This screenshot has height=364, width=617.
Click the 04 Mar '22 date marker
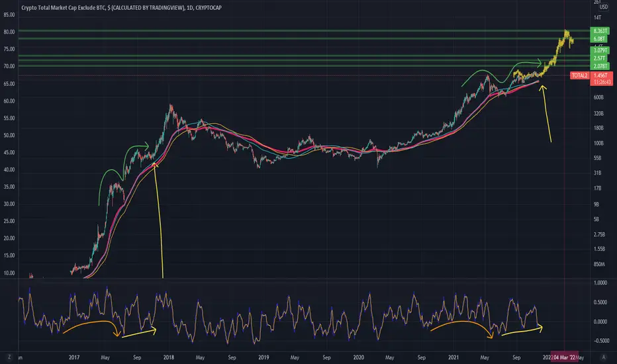pos(564,357)
